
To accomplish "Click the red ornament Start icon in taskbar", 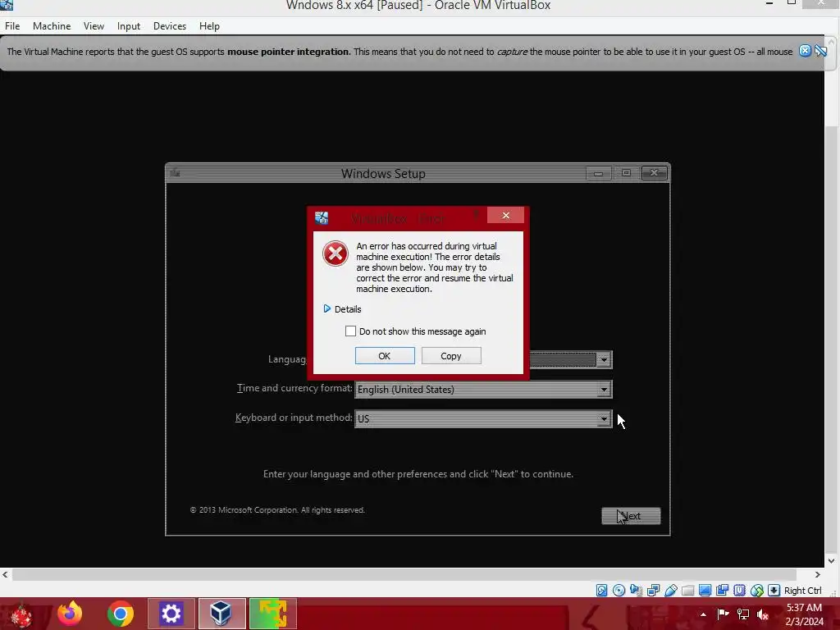I will (21, 614).
